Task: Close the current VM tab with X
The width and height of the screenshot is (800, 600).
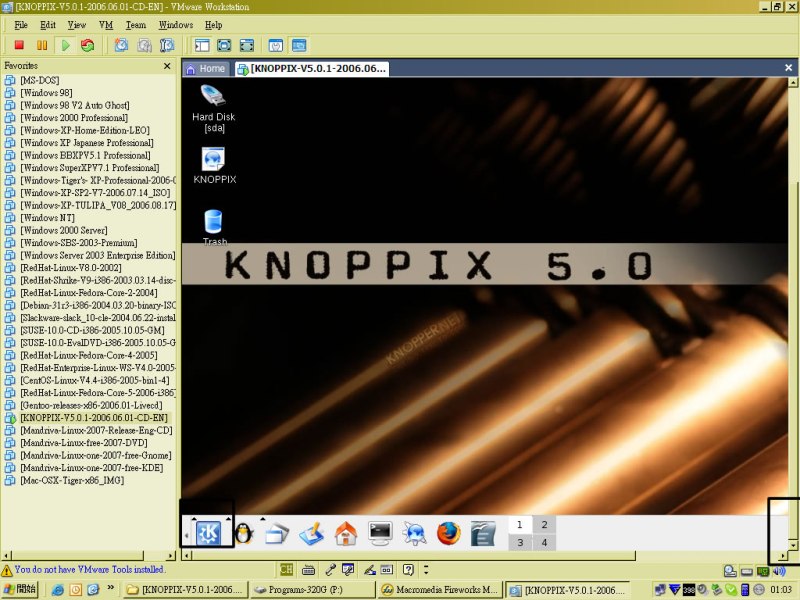Action: (x=788, y=67)
